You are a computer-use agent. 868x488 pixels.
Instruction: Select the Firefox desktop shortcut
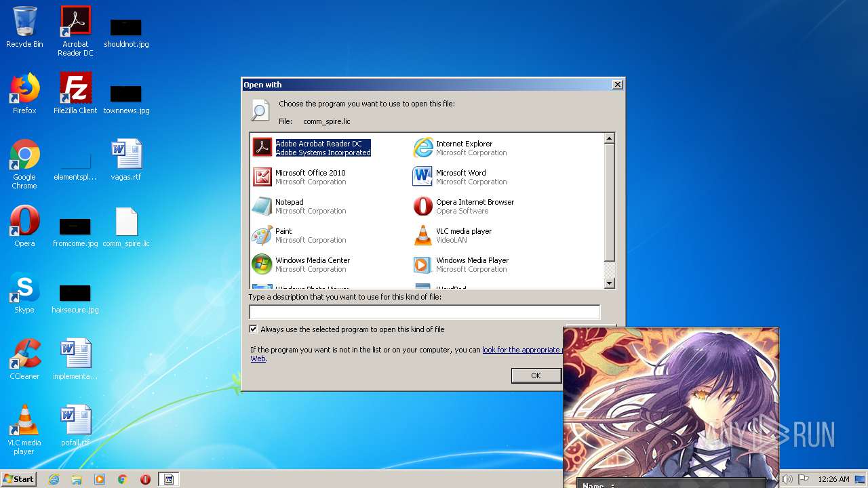(x=24, y=94)
